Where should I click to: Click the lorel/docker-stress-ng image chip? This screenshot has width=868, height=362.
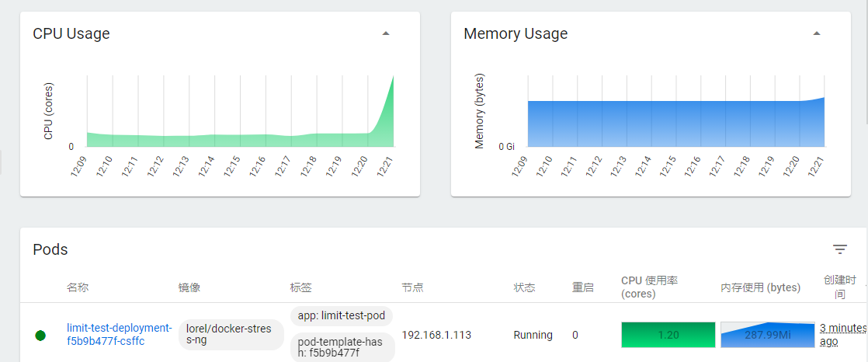pos(228,335)
